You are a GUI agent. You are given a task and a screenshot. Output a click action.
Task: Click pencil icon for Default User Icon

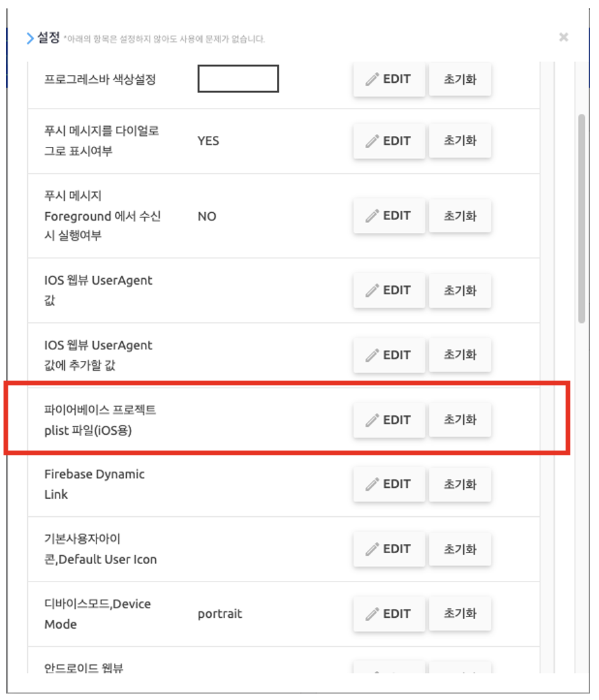pyautogui.click(x=372, y=549)
